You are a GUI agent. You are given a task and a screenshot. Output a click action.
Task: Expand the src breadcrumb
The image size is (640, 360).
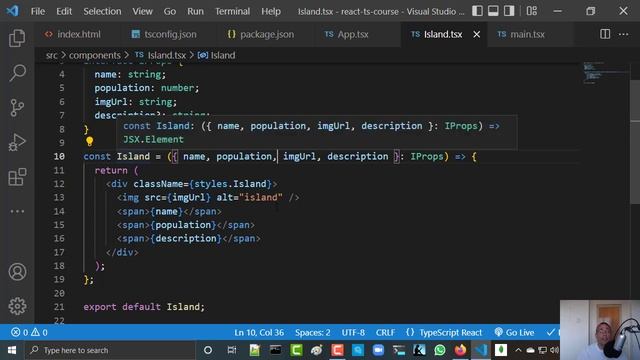(51, 55)
